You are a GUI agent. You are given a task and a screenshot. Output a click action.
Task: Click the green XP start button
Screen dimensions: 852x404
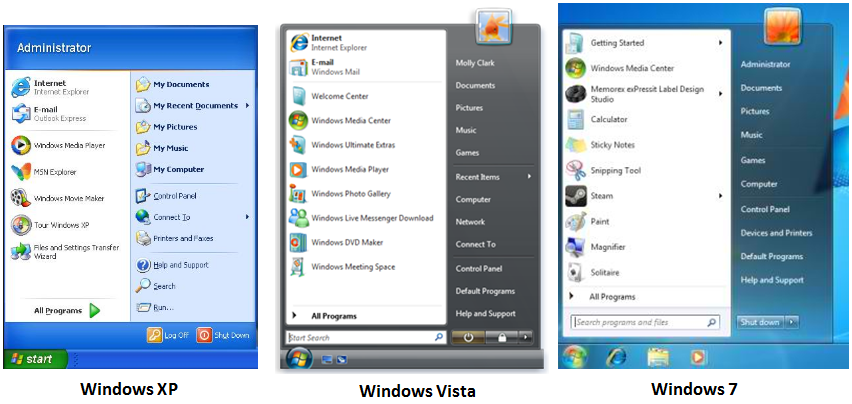coord(35,359)
